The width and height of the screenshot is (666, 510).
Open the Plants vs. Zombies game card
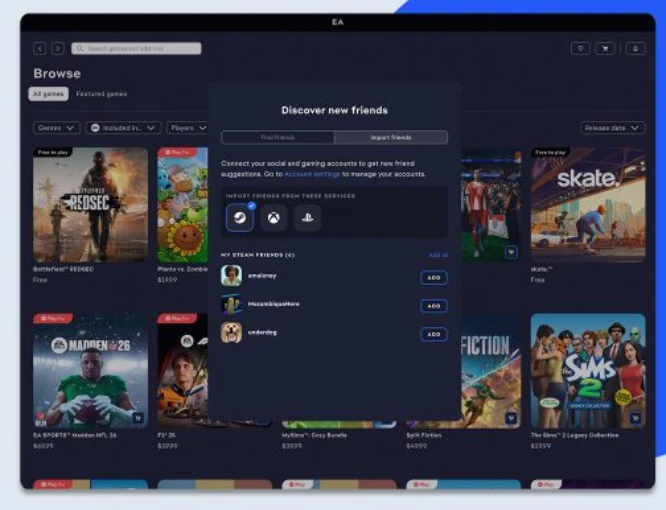coord(183,205)
